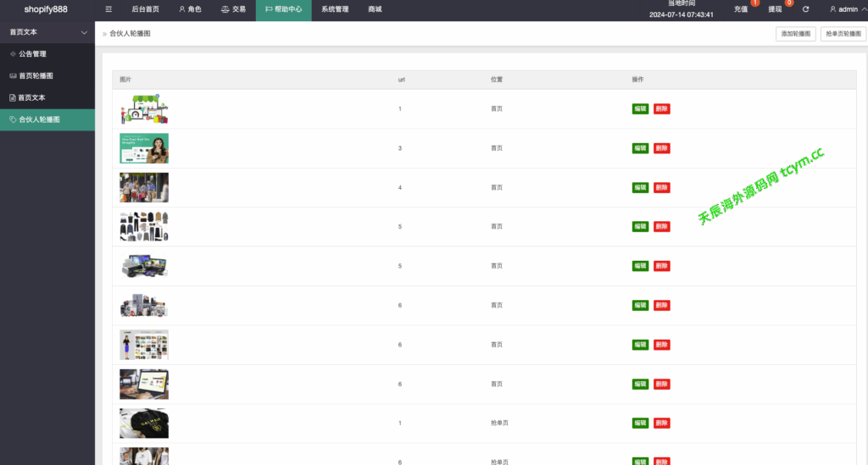Open the Shopify woman banner thumbnail

pos(144,148)
